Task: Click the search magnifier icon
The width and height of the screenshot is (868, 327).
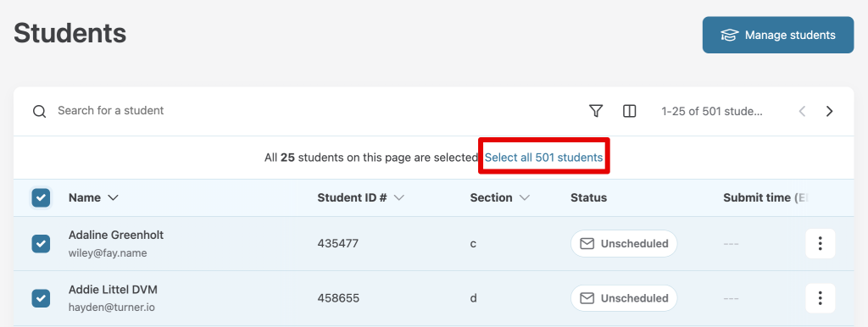Action: pos(39,111)
